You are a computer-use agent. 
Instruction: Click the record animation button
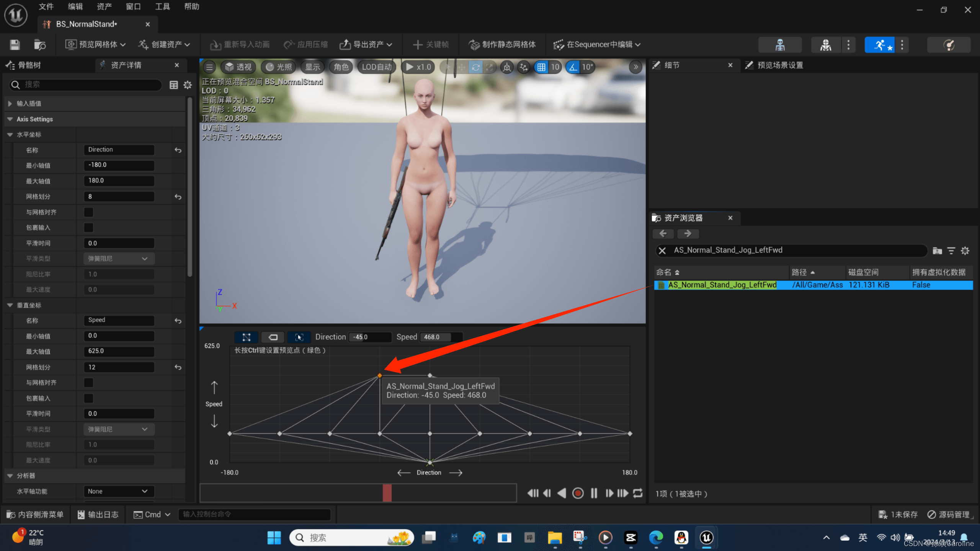tap(578, 493)
